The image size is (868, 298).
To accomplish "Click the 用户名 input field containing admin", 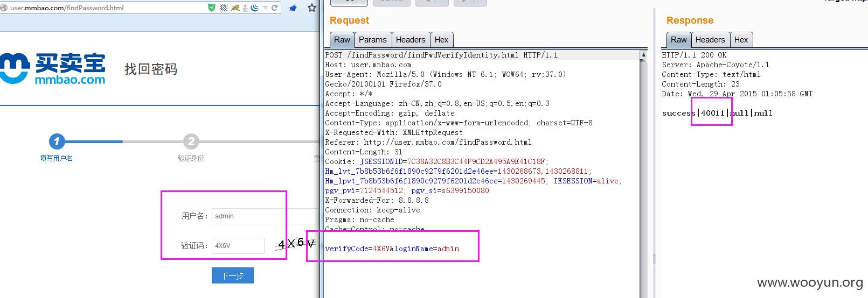I will 265,216.
